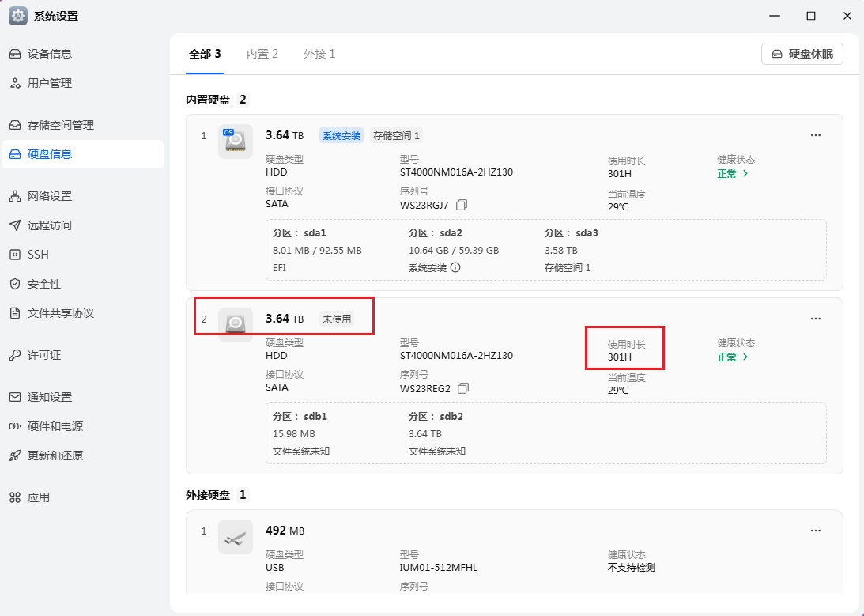Open 设备信息 in the sidebar
Screen dimensions: 864x616
[x=50, y=54]
